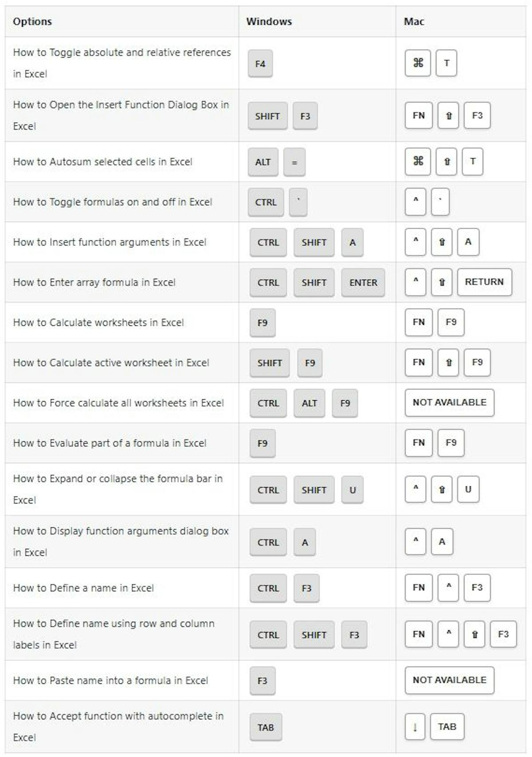Viewport: 532px width, 757px height.
Task: Select "How to Autosum selected cells" text
Action: pos(103,162)
